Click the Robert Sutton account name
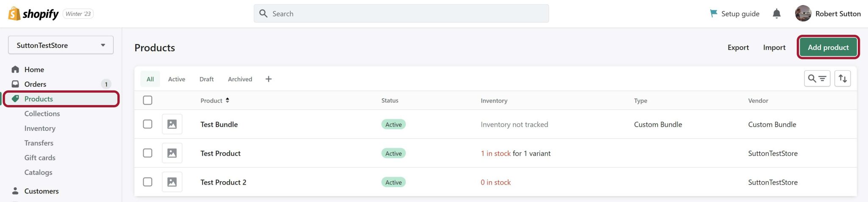This screenshot has width=868, height=202. tap(838, 14)
